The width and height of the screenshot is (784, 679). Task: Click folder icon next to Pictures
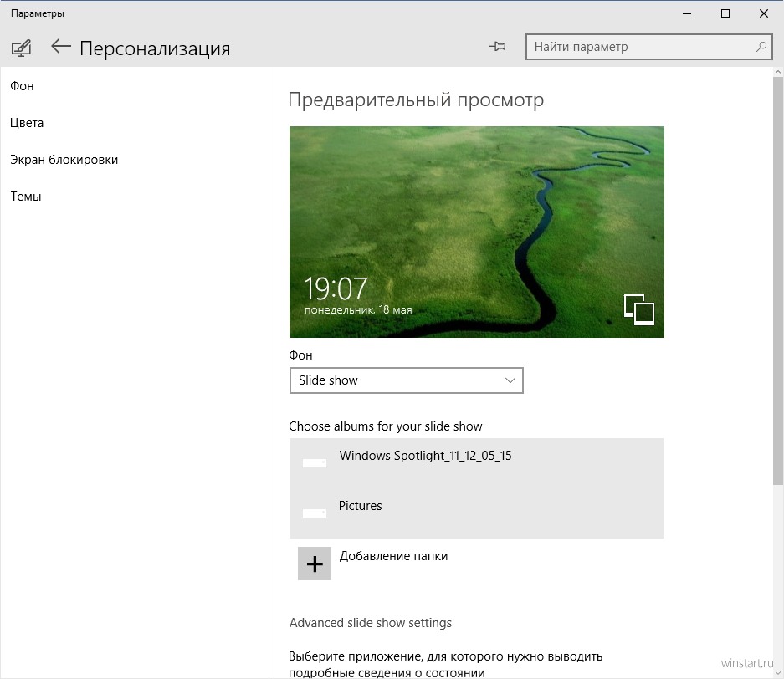[315, 513]
